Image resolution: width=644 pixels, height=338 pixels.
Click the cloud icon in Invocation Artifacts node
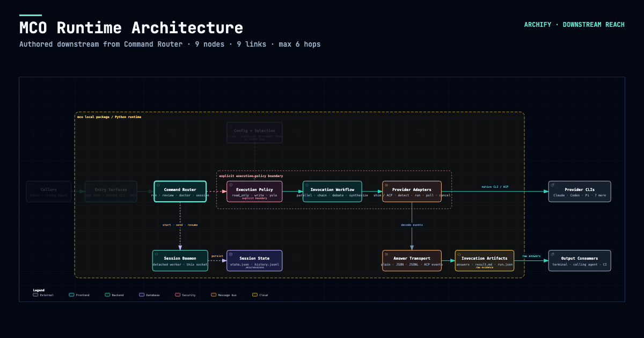point(459,254)
